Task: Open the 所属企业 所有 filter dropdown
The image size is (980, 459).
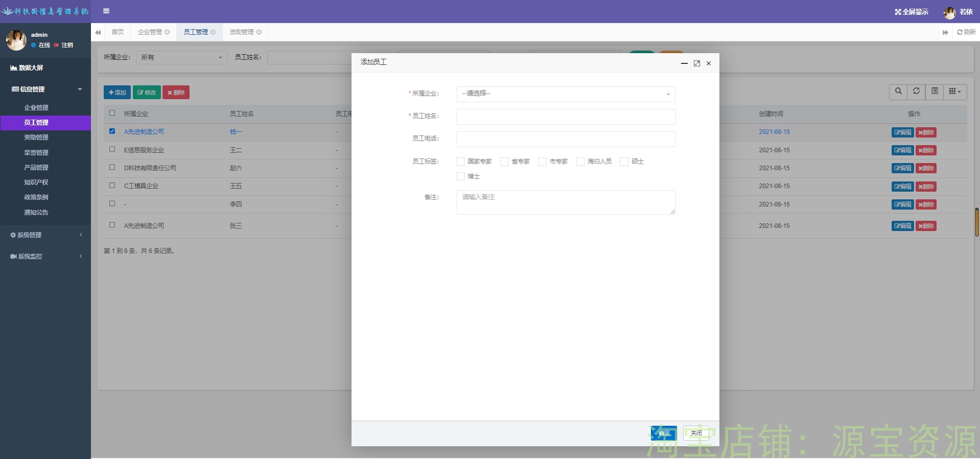Action: pos(181,57)
